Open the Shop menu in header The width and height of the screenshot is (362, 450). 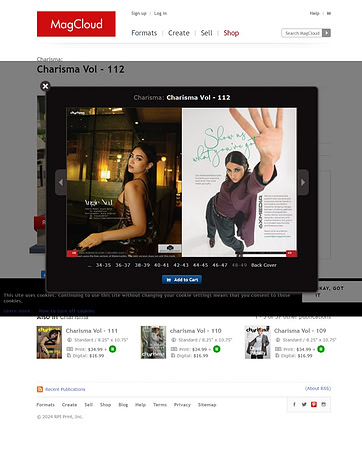[231, 33]
